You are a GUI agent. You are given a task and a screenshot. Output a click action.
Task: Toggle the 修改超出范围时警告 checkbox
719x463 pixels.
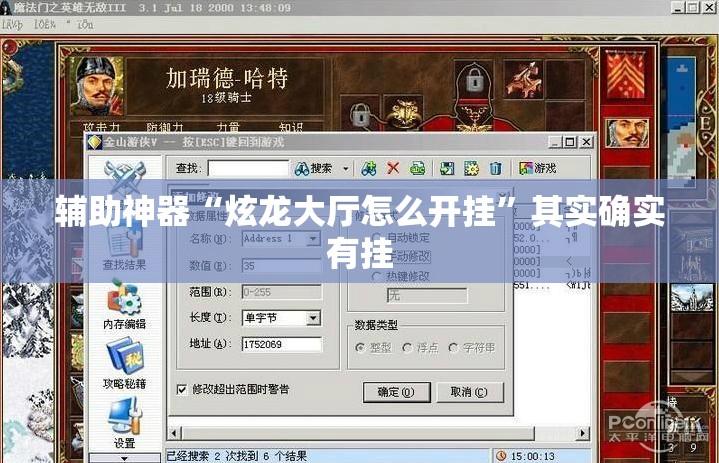[182, 390]
